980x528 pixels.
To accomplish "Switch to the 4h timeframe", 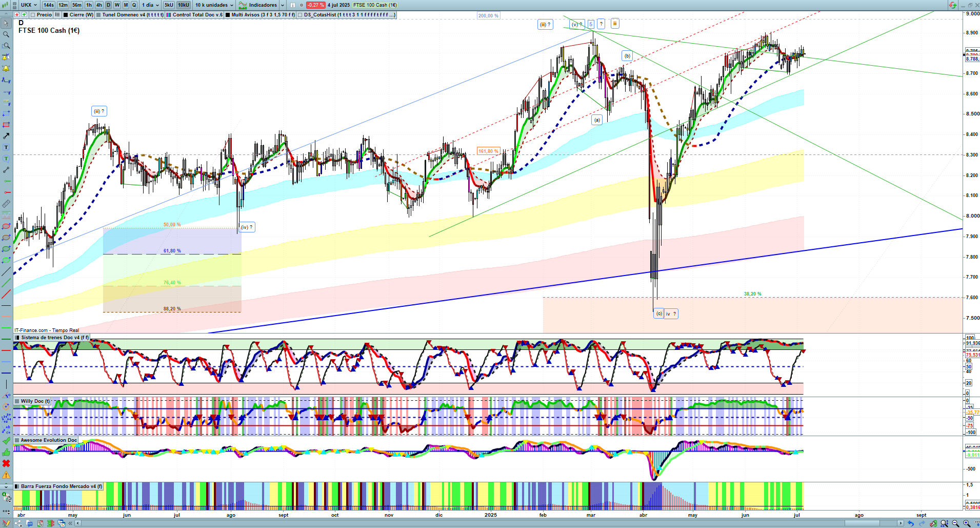I will (99, 5).
